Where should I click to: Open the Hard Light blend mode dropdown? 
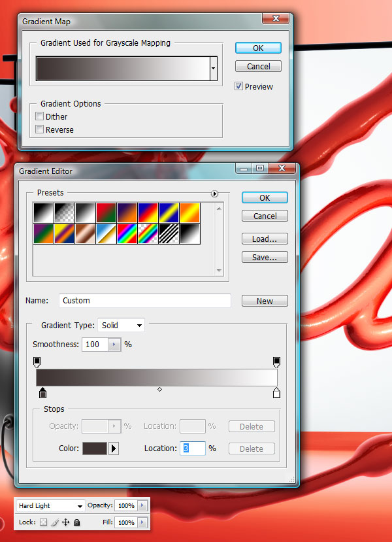coord(50,505)
